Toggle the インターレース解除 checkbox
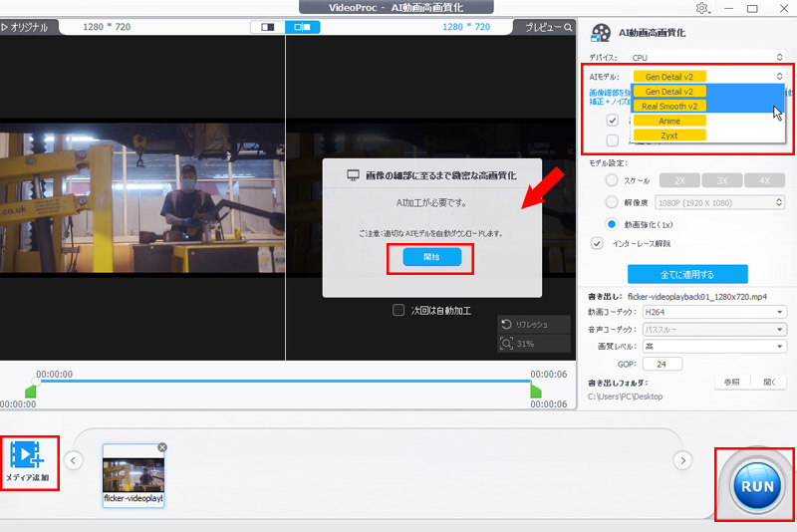The width and height of the screenshot is (797, 532). point(597,242)
